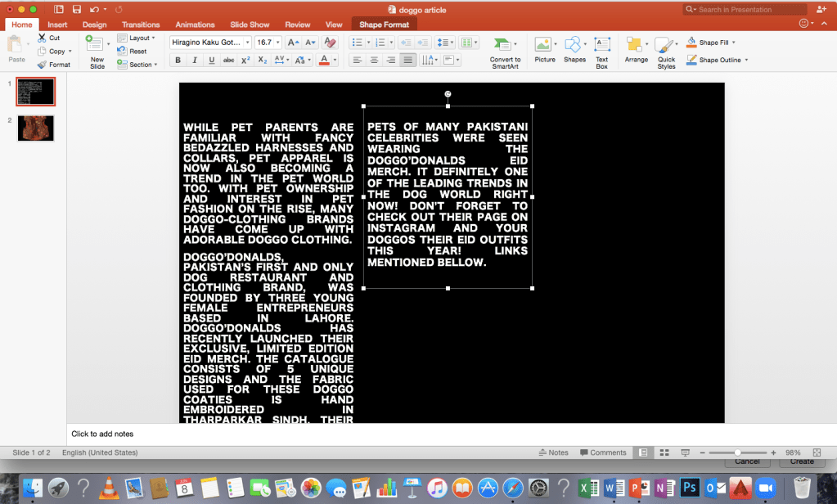Switch to the Transitions tab
Screen dimensions: 837x504
(141, 25)
